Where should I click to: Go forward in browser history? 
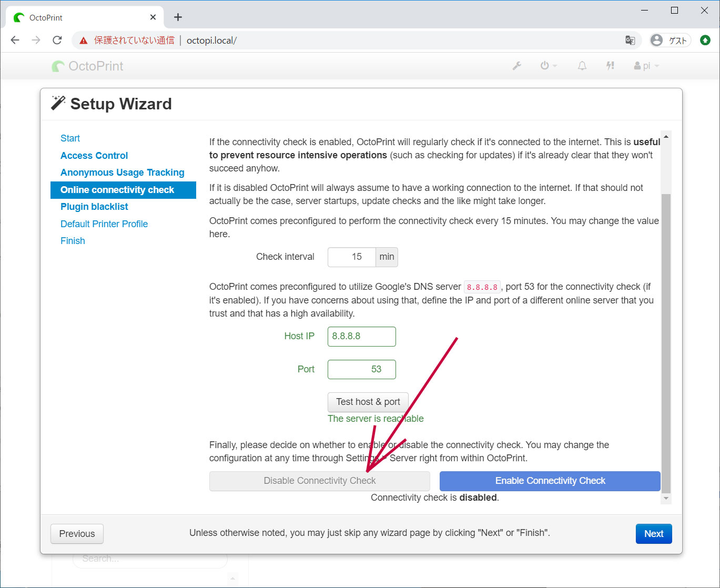36,40
